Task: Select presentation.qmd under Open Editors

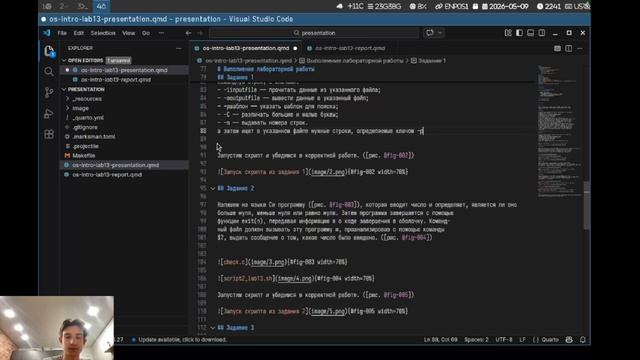Action: [x=124, y=70]
